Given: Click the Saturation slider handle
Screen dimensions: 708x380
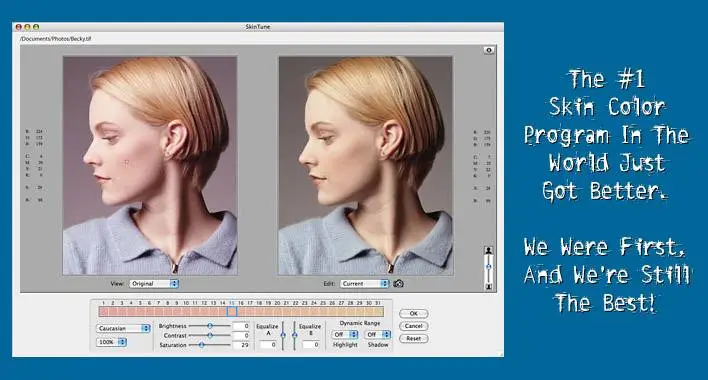Looking at the screenshot, I should tap(201, 345).
